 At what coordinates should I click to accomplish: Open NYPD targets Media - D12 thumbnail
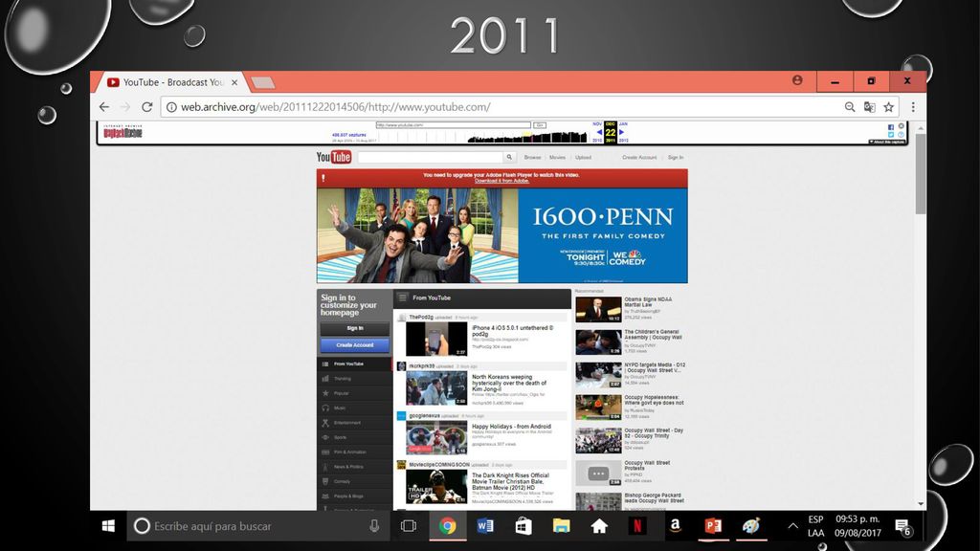[598, 375]
